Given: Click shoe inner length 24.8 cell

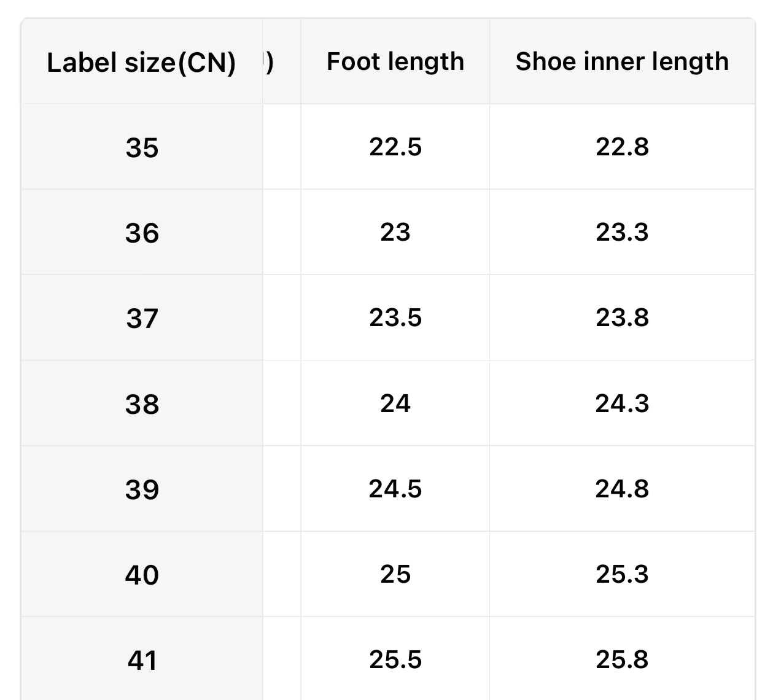Looking at the screenshot, I should (x=622, y=489).
